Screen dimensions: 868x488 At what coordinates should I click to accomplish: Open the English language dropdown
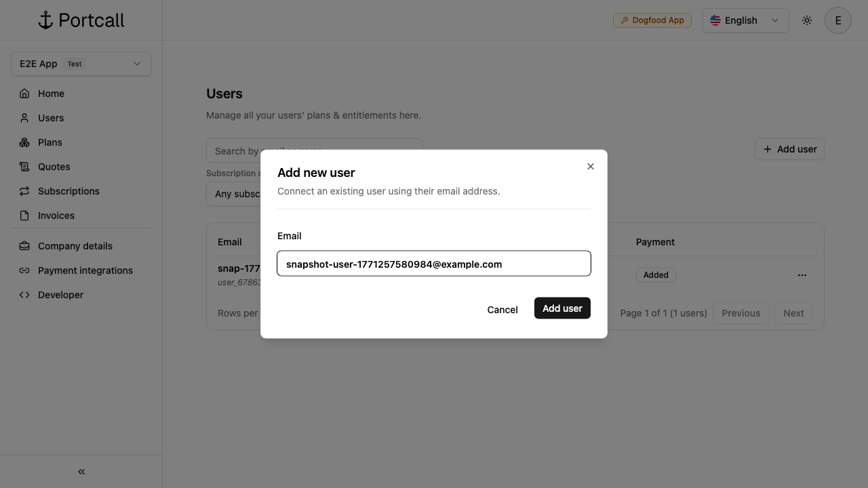click(745, 20)
